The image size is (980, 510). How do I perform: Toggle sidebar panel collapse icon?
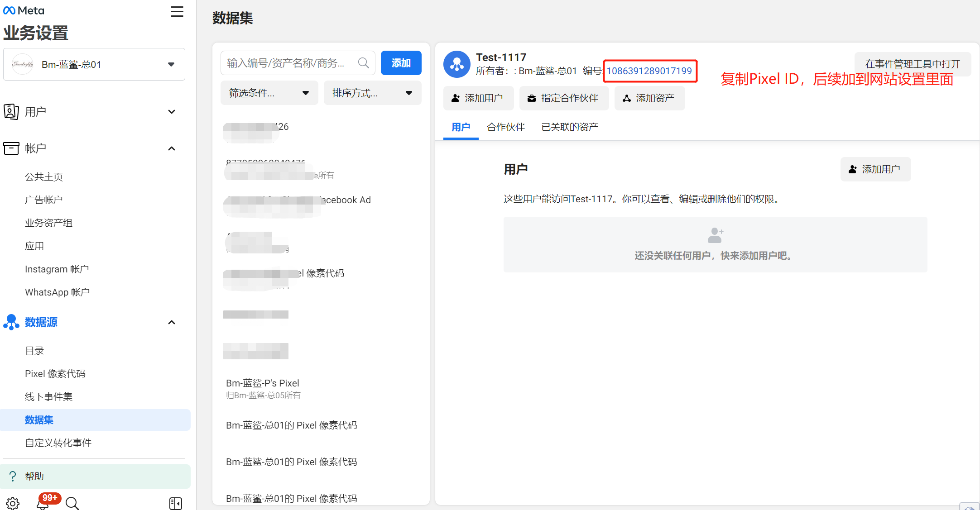176,503
